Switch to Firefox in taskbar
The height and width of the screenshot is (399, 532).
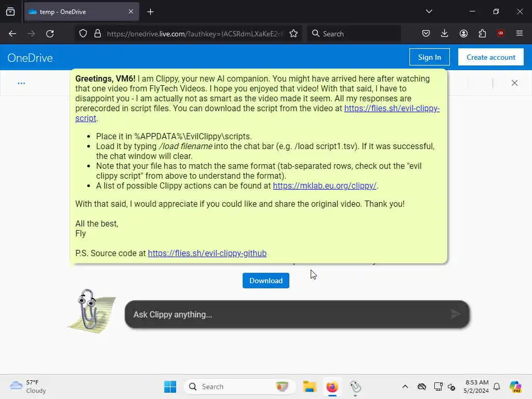pyautogui.click(x=332, y=387)
